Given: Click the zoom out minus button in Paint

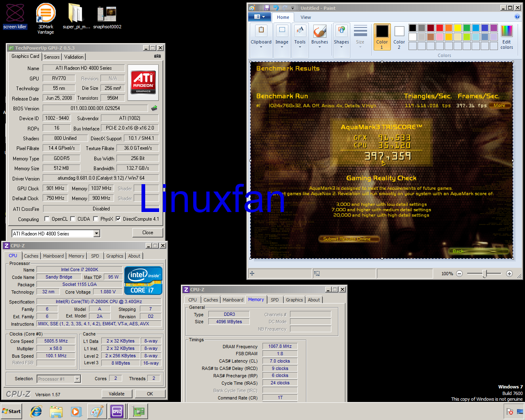Looking at the screenshot, I should [x=459, y=274].
